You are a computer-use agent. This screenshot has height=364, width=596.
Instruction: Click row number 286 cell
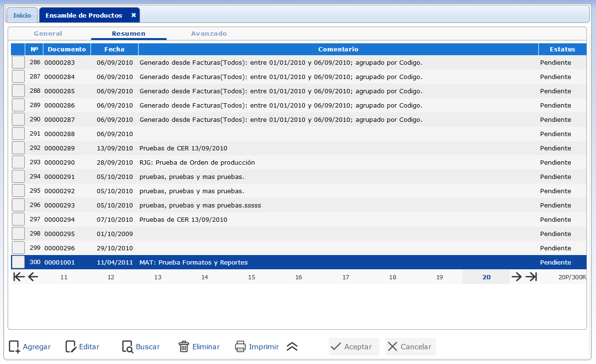[x=35, y=62]
